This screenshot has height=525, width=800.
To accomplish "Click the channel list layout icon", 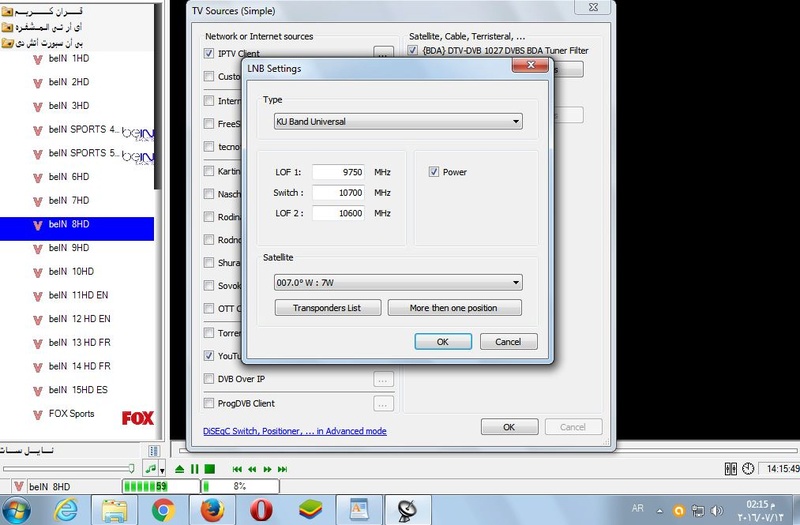I will click(x=154, y=451).
